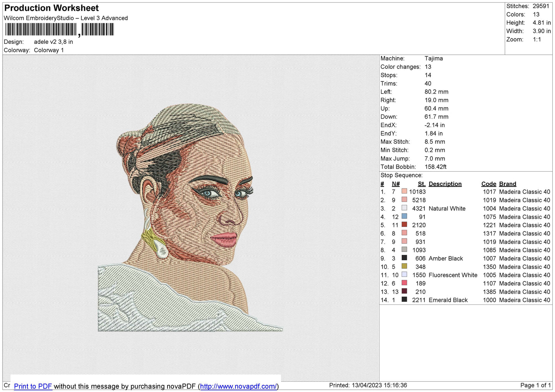Click the Stops value '14'
The height and width of the screenshot is (392, 555).
(428, 75)
